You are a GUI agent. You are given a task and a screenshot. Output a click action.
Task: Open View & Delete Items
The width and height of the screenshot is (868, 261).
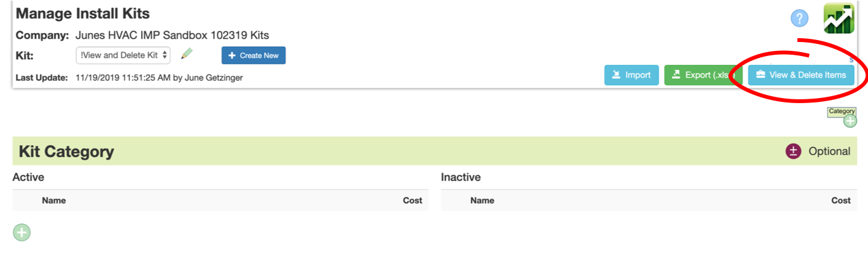pyautogui.click(x=800, y=75)
